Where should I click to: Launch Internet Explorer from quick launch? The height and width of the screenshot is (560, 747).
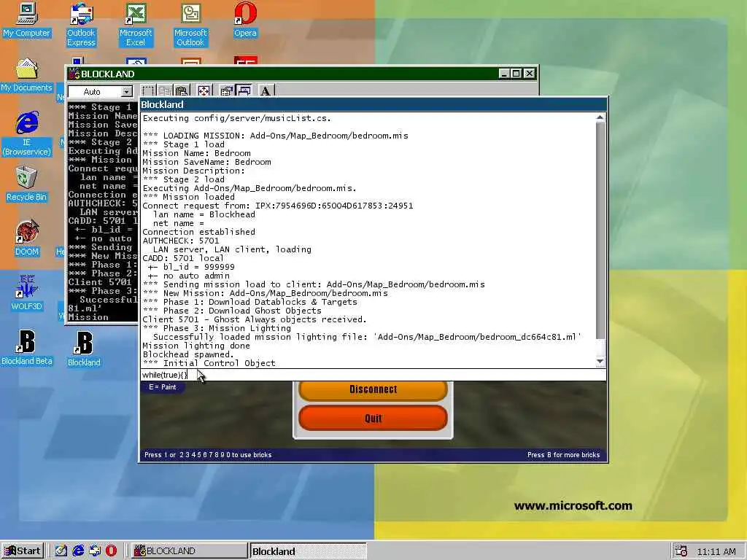click(x=78, y=551)
